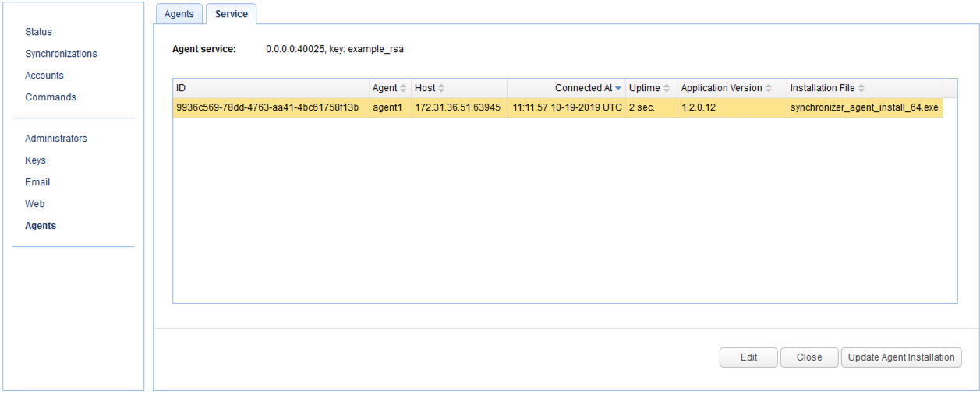Open the Accounts section
The width and height of the screenshot is (980, 394).
point(44,76)
